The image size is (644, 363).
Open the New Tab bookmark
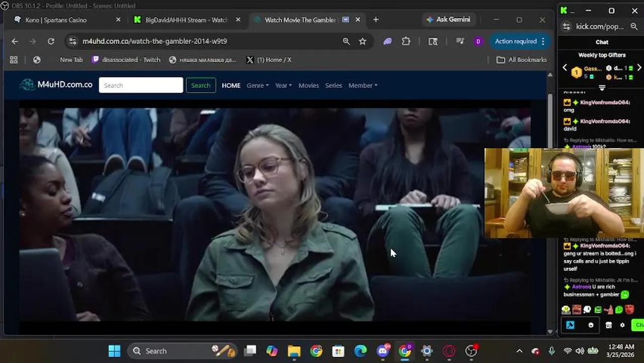pos(71,59)
